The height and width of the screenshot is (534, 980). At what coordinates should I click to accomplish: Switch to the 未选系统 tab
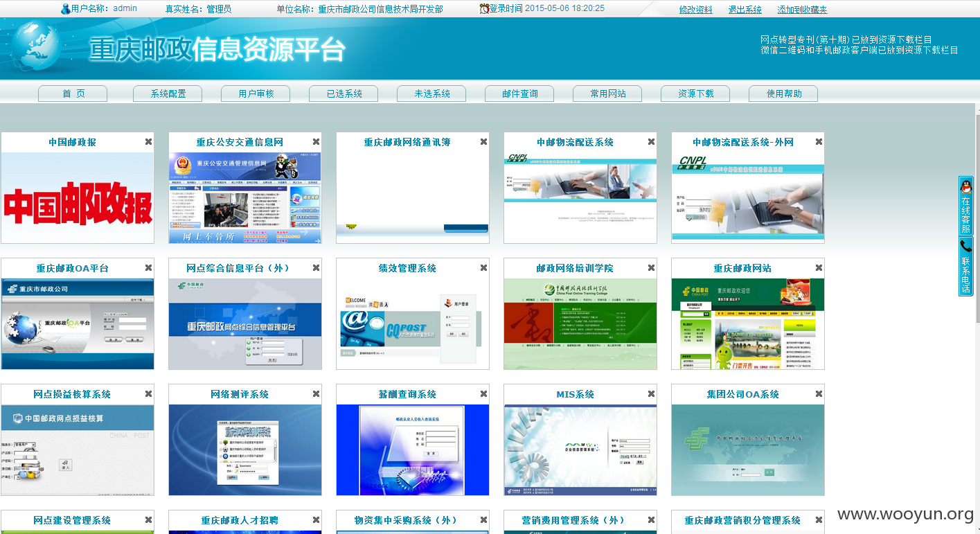point(431,94)
